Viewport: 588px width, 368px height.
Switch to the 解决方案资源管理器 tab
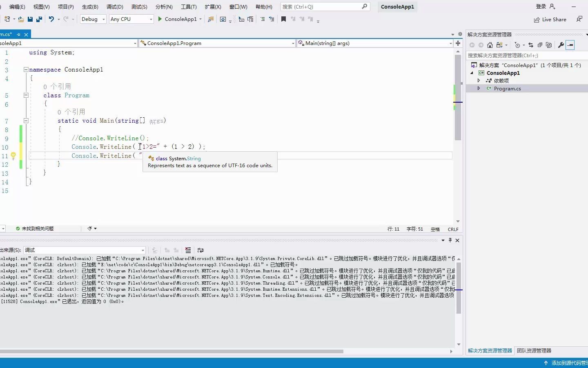pos(490,350)
